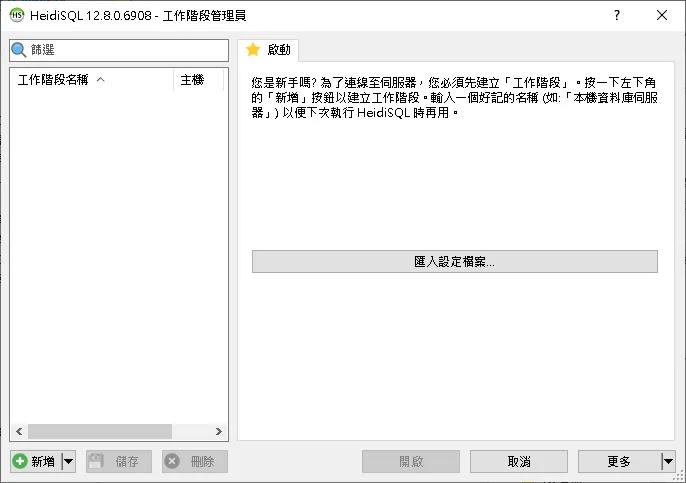The image size is (686, 483).
Task: Click the help question mark in title bar
Action: (617, 15)
